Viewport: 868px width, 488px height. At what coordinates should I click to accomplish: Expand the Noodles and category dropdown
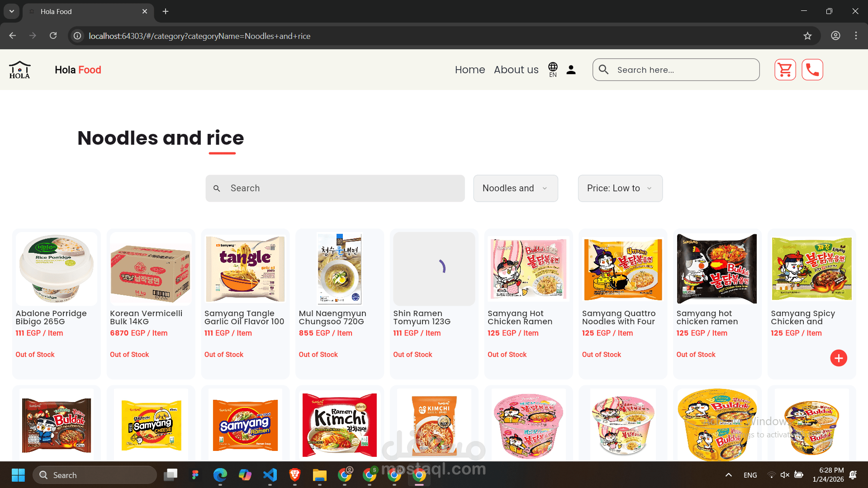515,188
